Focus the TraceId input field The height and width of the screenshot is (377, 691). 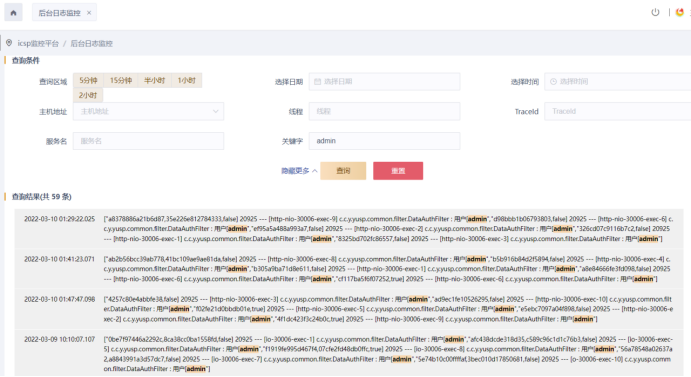pyautogui.click(x=617, y=111)
